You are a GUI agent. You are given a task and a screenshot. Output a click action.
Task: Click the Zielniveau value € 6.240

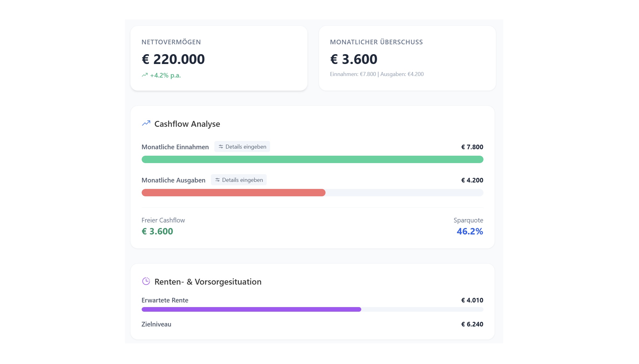coord(472,324)
